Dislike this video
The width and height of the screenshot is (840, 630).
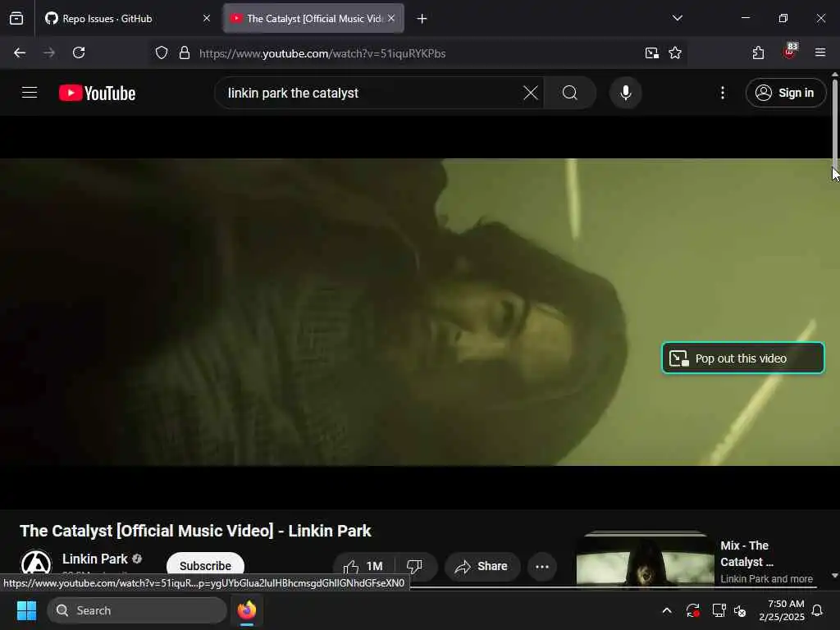coord(416,566)
